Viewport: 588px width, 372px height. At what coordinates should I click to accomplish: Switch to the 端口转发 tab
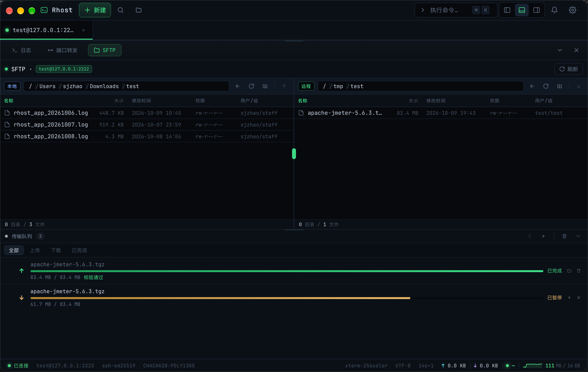63,50
